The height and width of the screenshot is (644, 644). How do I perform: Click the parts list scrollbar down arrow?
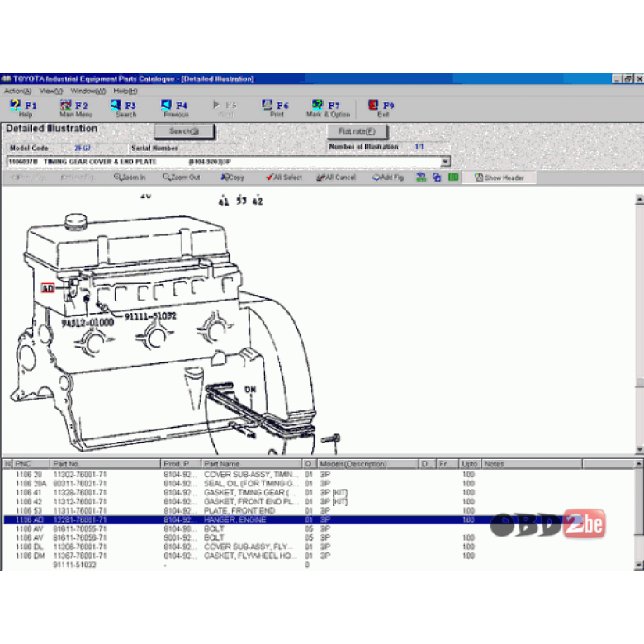tap(639, 565)
